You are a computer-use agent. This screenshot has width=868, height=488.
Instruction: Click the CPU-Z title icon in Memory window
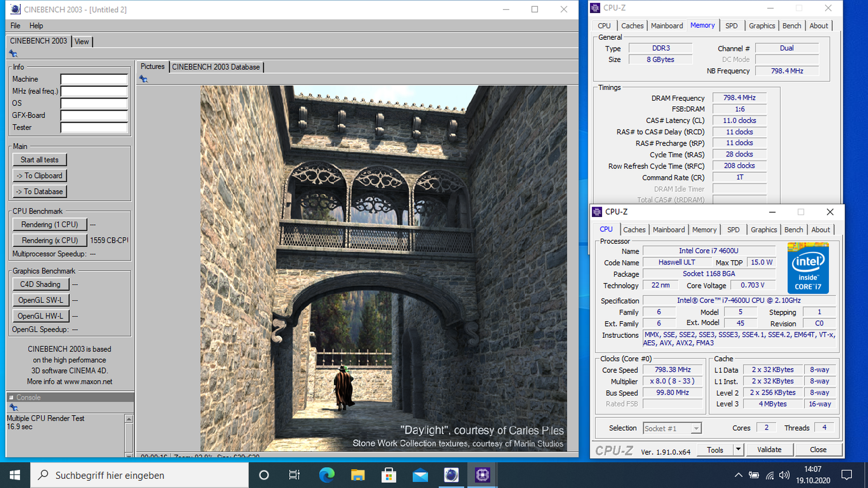[595, 8]
